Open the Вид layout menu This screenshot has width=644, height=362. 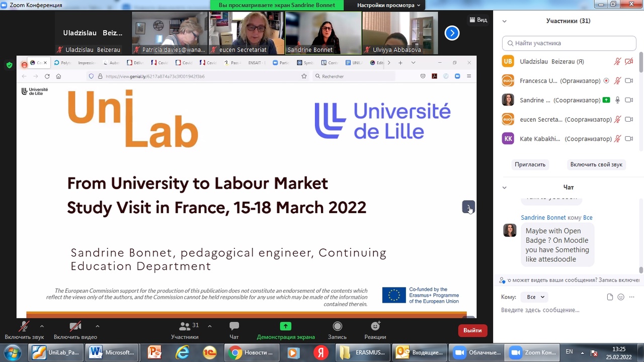[x=478, y=20]
